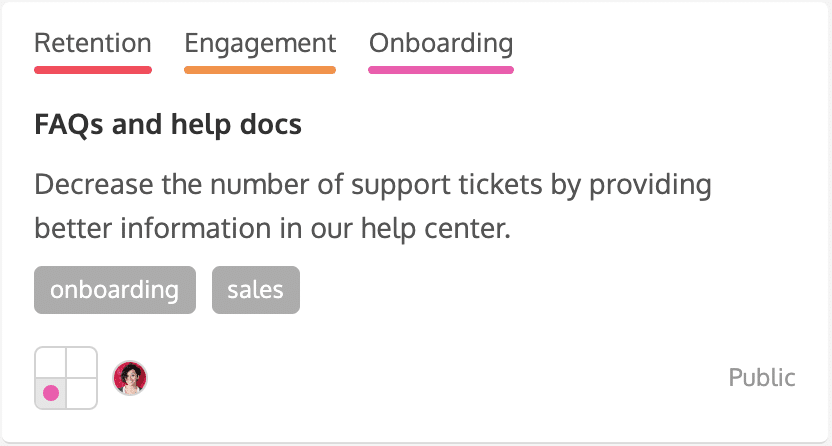Open the assignee's profile avatar
The height and width of the screenshot is (446, 832).
tap(130, 377)
